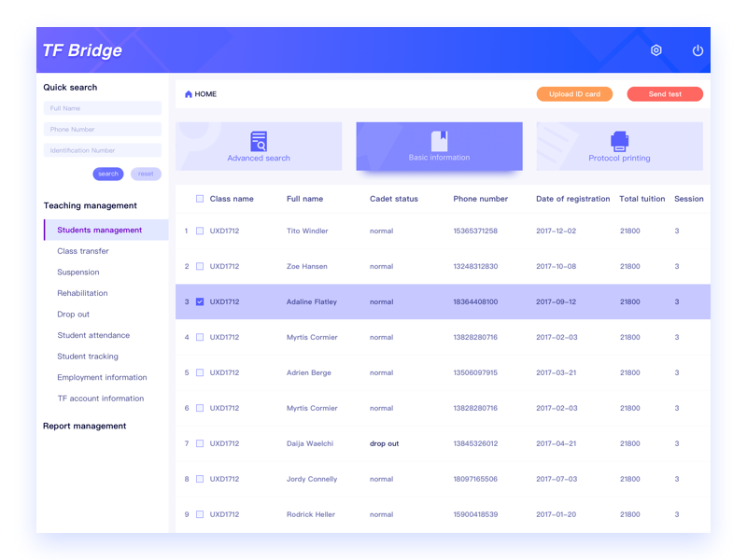The height and width of the screenshot is (560, 747).
Task: Toggle the select-all checkbox in table header
Action: point(200,199)
